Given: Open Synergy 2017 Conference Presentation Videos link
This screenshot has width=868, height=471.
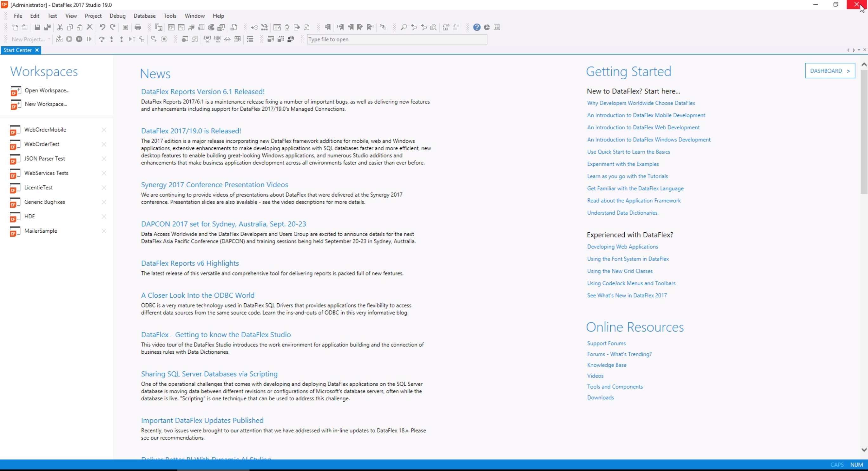Looking at the screenshot, I should tap(214, 184).
